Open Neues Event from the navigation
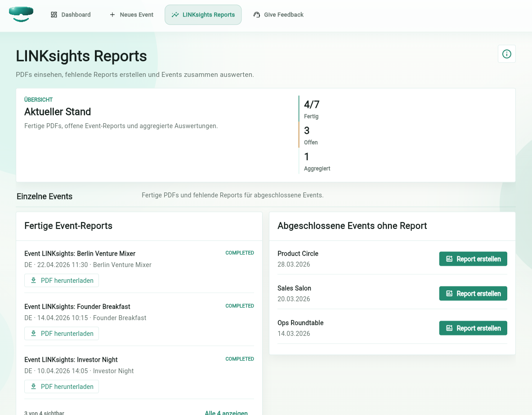 132,14
